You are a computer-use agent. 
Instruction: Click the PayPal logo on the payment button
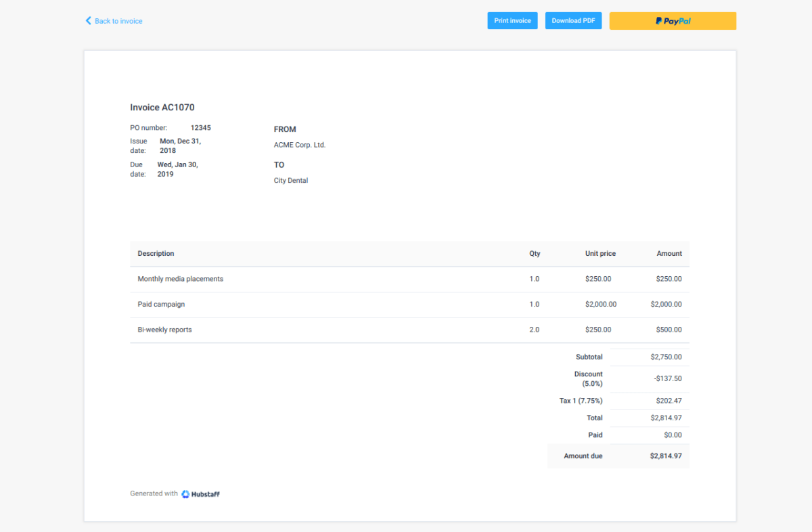(672, 20)
